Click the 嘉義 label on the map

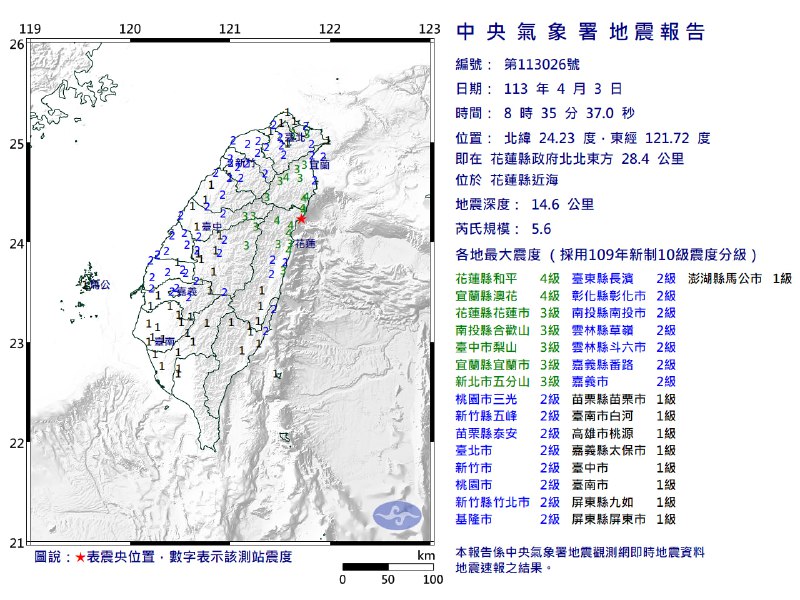point(185,292)
